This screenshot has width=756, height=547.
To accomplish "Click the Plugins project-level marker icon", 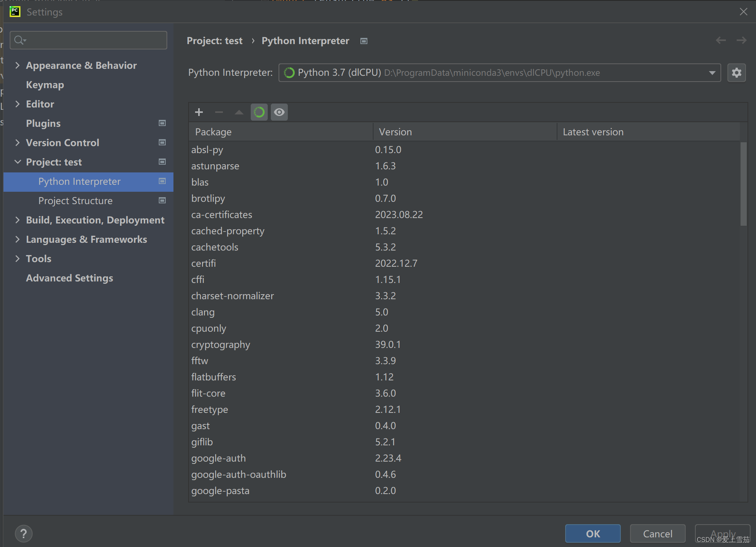I will click(x=162, y=123).
